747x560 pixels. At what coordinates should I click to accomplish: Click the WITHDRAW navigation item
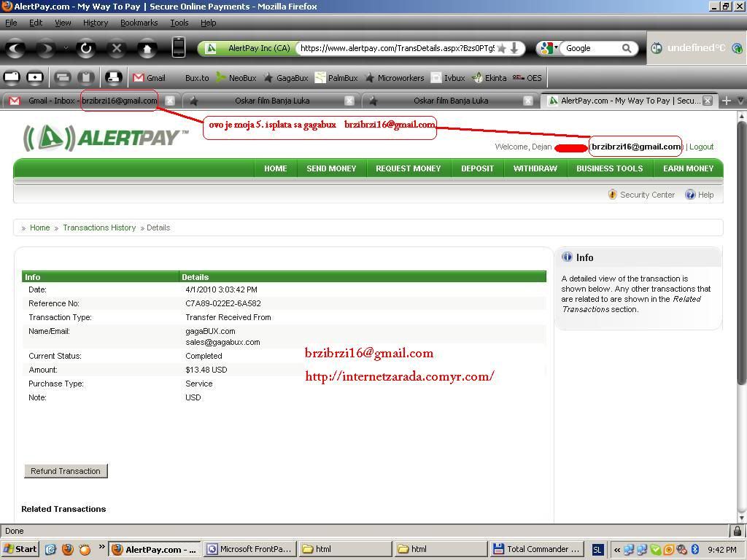click(535, 168)
